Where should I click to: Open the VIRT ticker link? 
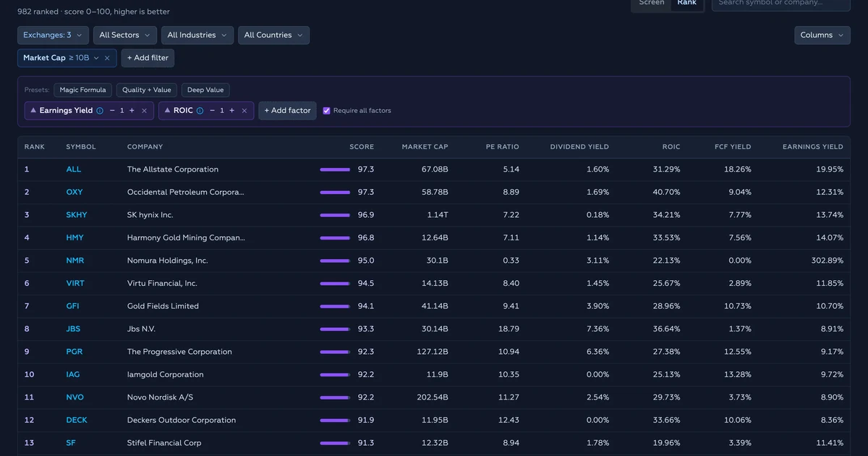(x=75, y=284)
